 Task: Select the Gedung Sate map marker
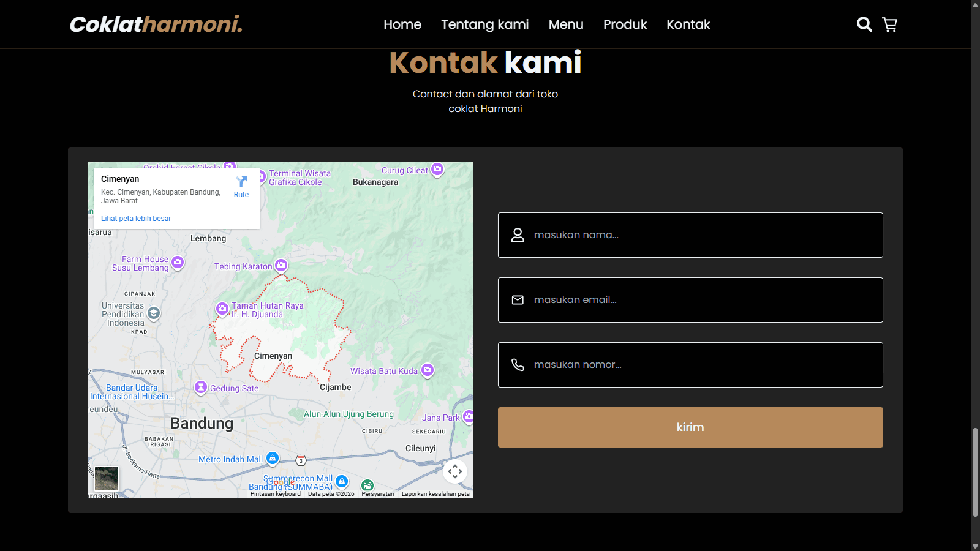pos(200,387)
